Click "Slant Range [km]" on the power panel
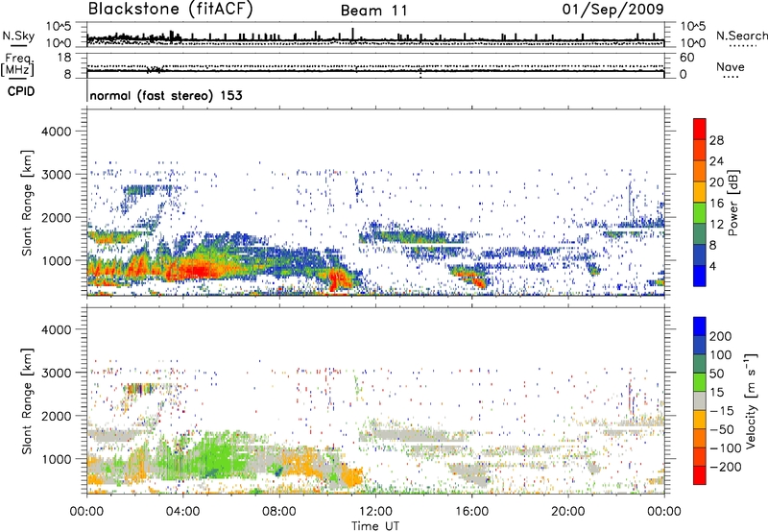 pos(27,203)
